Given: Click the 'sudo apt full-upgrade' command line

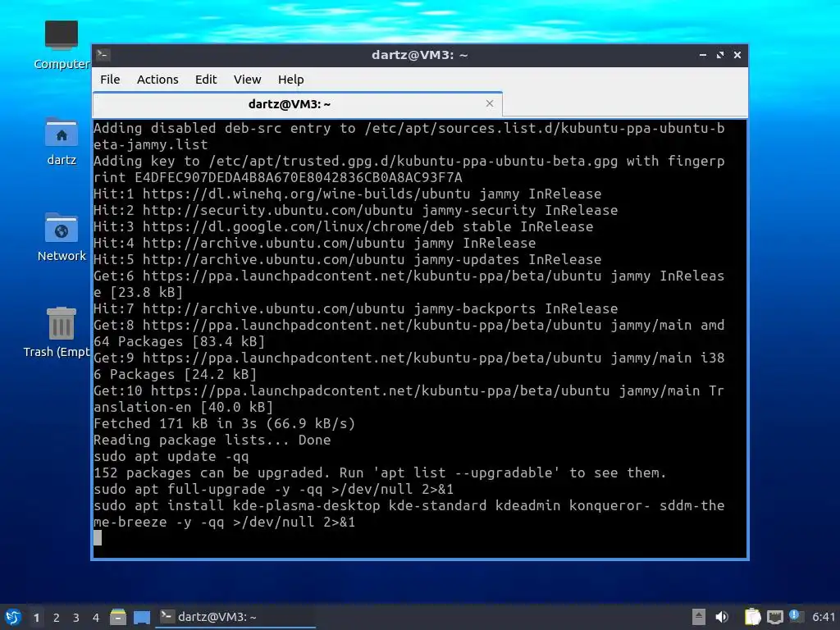Looking at the screenshot, I should pos(274,490).
